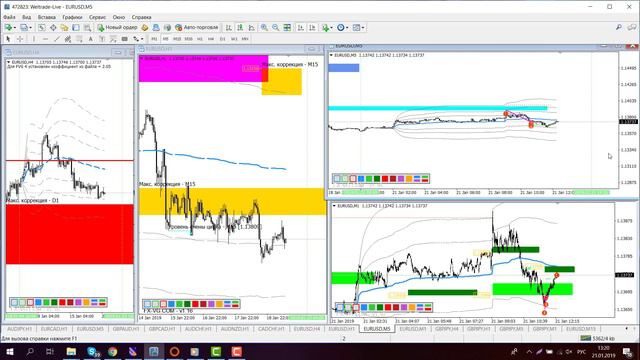Switch to line chart display
Viewport: 640px width, 360px height.
tap(251, 28)
